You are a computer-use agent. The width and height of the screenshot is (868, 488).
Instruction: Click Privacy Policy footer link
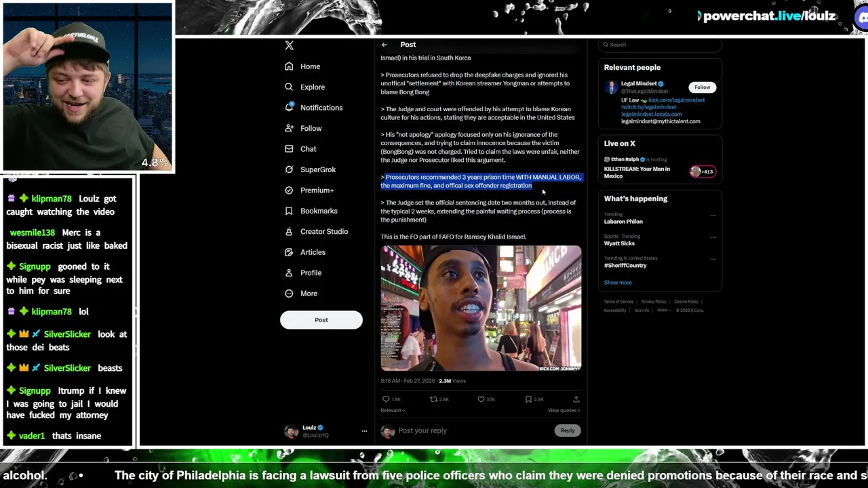(x=654, y=302)
